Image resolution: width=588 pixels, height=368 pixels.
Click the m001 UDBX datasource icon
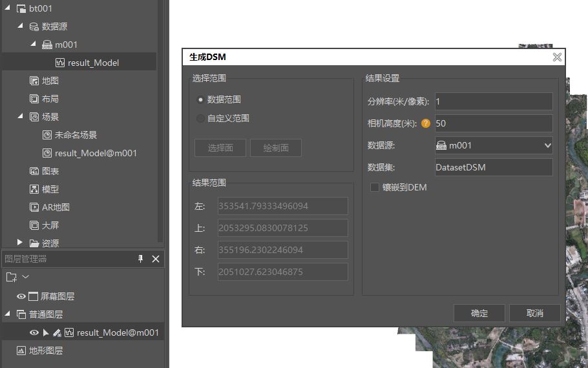47,45
